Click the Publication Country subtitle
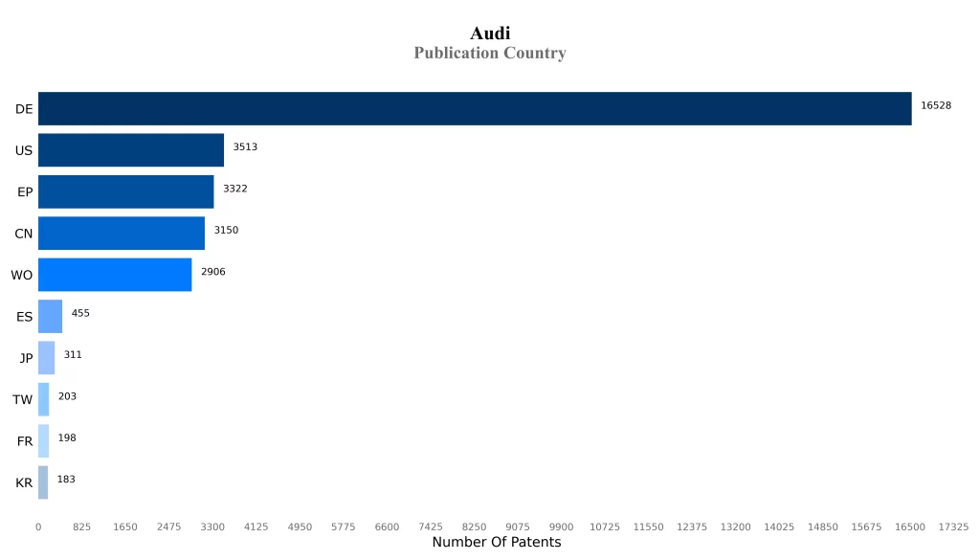The width and height of the screenshot is (980, 560). [x=490, y=54]
